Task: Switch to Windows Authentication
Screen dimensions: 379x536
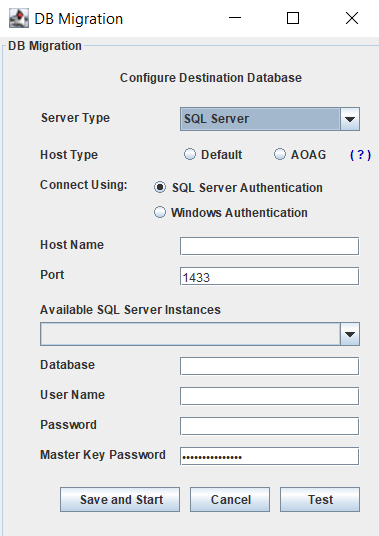Action: pyautogui.click(x=160, y=212)
